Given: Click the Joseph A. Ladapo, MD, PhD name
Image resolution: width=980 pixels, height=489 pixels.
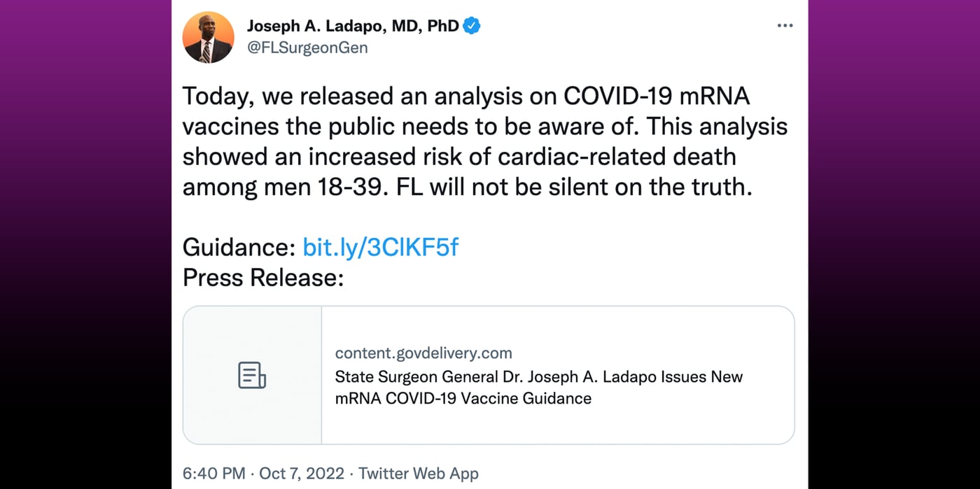Looking at the screenshot, I should click(353, 26).
